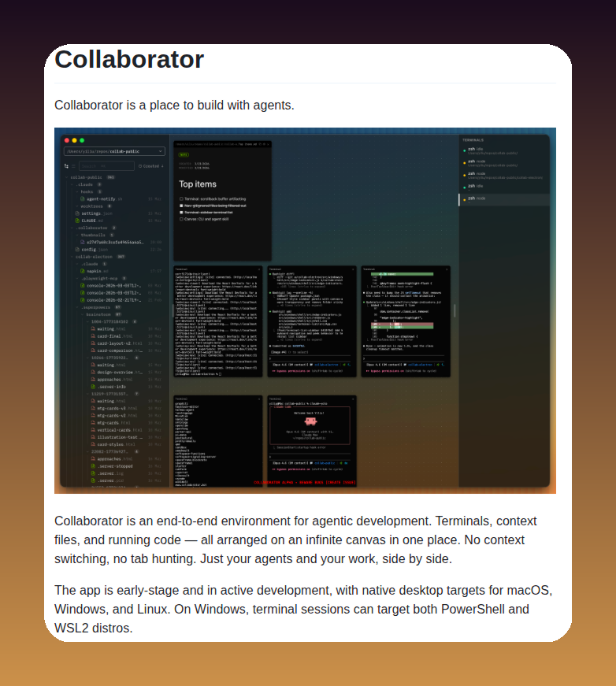Collapse the .collaborator folder

[72, 228]
